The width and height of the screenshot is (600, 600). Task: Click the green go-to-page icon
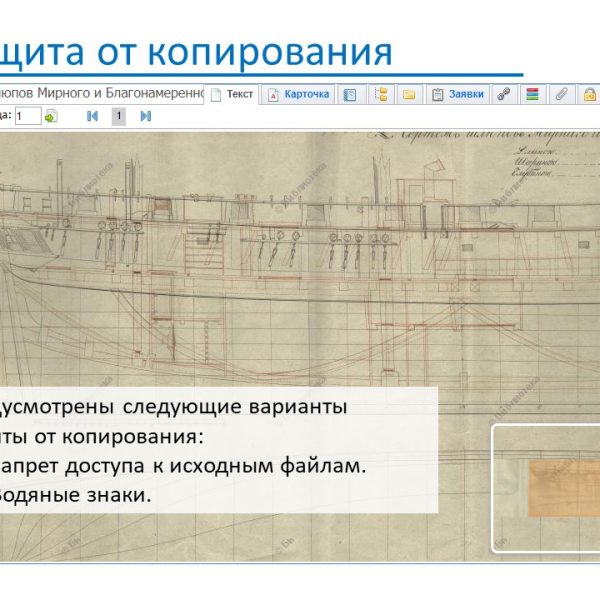[x=51, y=116]
